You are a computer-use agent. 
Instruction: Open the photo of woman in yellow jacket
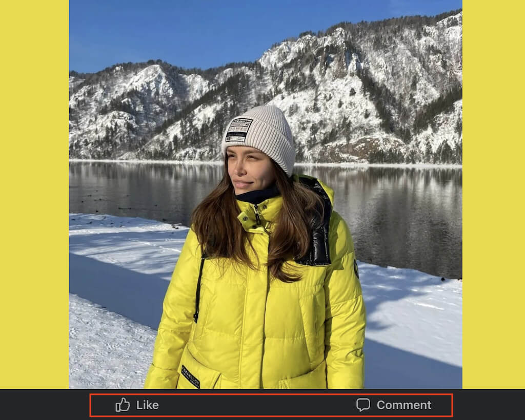coord(266,194)
